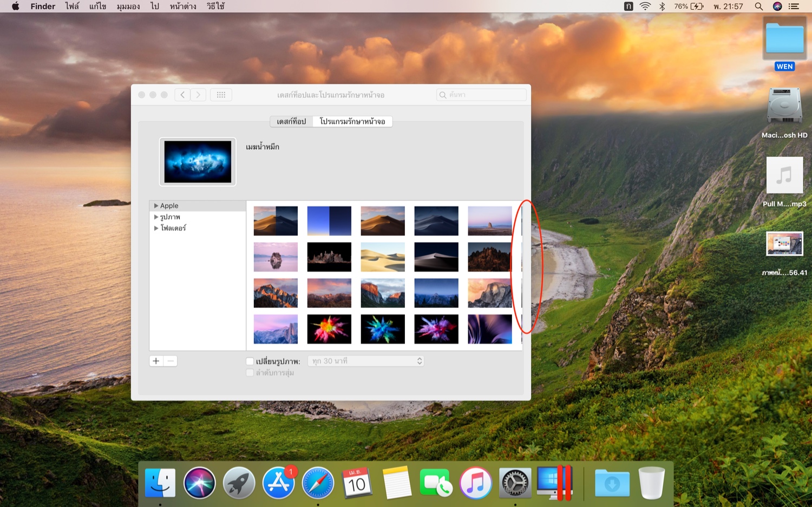Image resolution: width=812 pixels, height=507 pixels.
Task: Click the show all preferences grid icon
Action: pyautogui.click(x=221, y=95)
